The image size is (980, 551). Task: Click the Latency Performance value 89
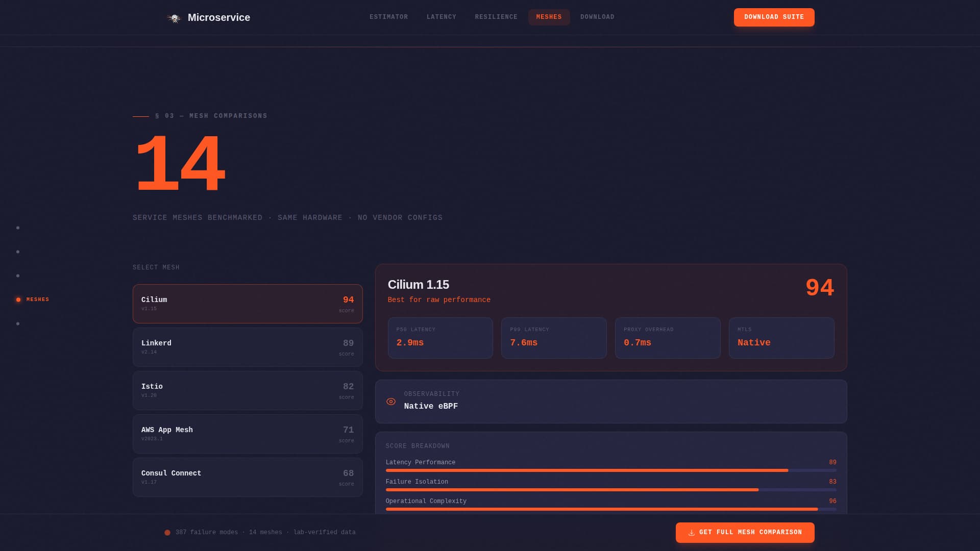[832, 463]
